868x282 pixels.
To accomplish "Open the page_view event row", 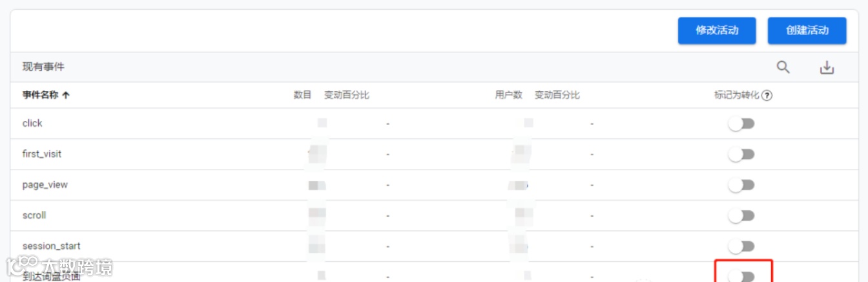I will (434, 185).
